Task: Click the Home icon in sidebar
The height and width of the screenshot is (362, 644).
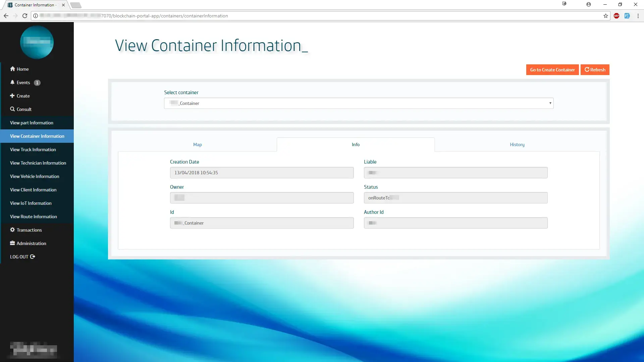Action: tap(12, 69)
